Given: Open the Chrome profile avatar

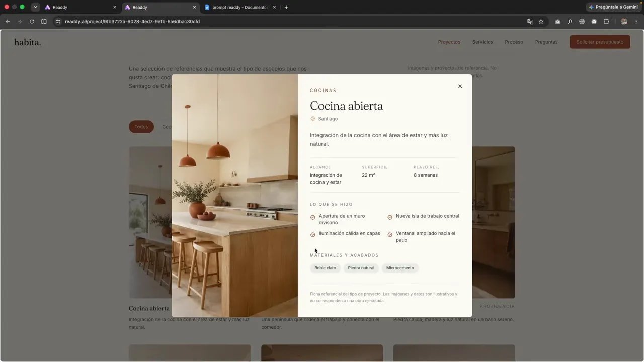Looking at the screenshot, I should [x=624, y=22].
